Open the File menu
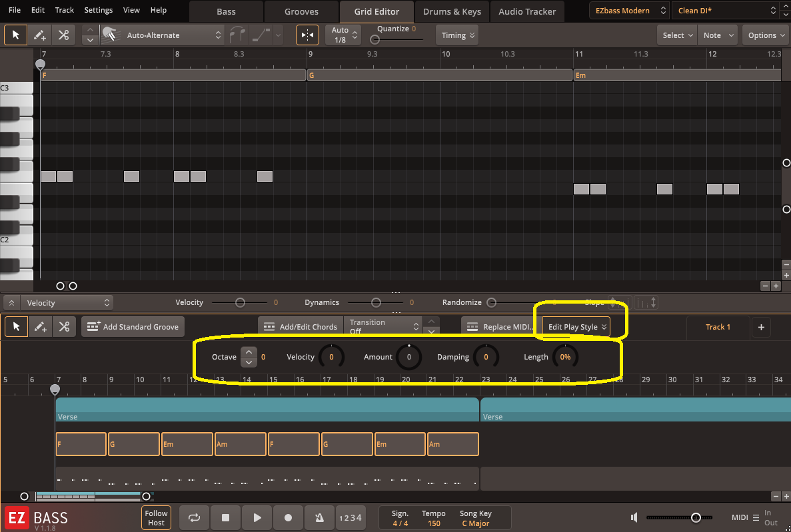The height and width of the screenshot is (532, 791). point(15,10)
